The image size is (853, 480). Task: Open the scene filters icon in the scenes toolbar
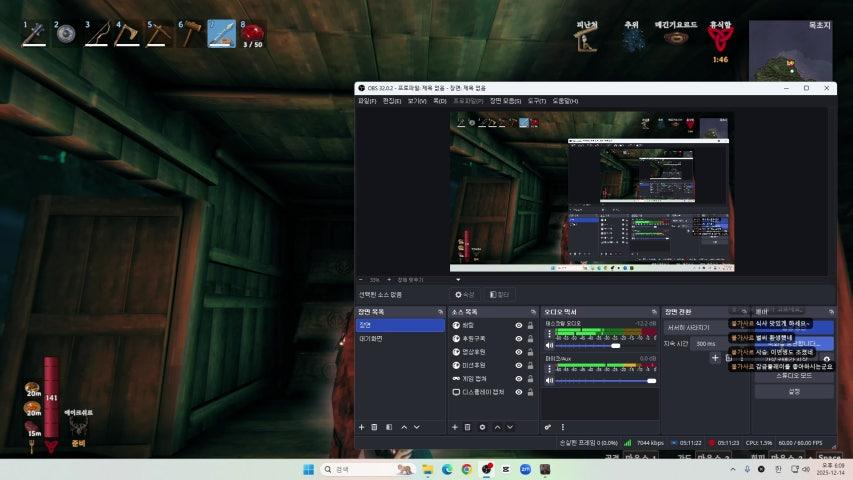click(x=389, y=427)
